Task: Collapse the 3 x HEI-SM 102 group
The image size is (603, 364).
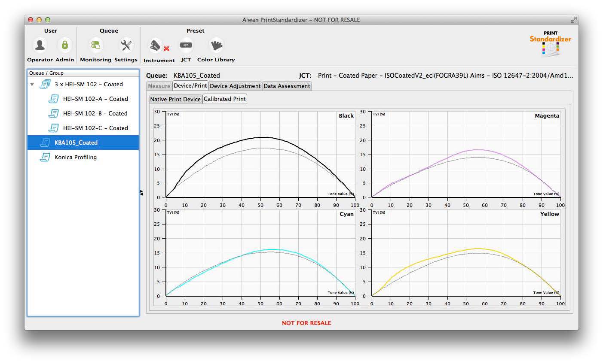Action: coord(32,85)
